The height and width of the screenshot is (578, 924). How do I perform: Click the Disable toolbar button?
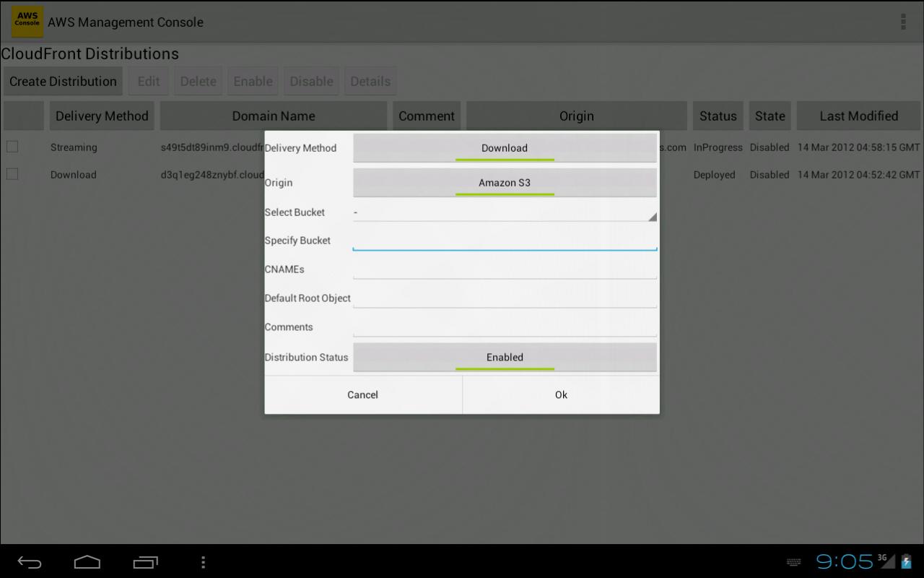[312, 81]
